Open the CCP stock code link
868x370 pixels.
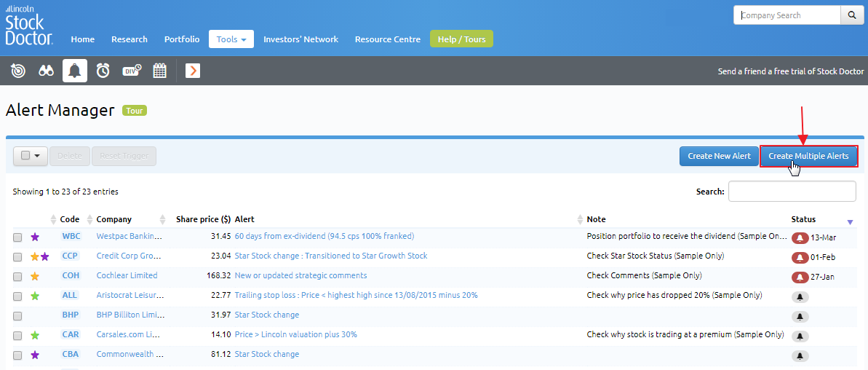[71, 256]
